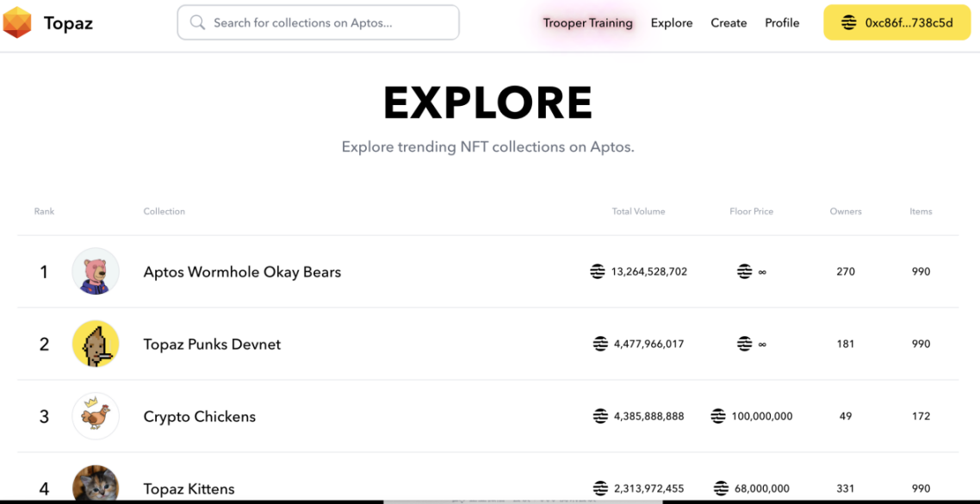980x504 pixels.
Task: Open the Okay Bears pink bear avatar
Action: 96,271
